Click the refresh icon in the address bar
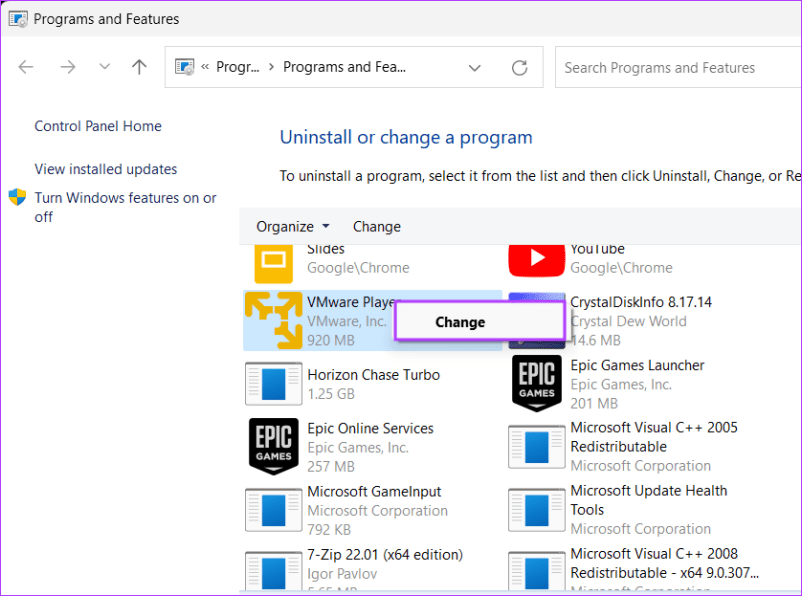Screen dimensions: 802x596 pos(519,67)
